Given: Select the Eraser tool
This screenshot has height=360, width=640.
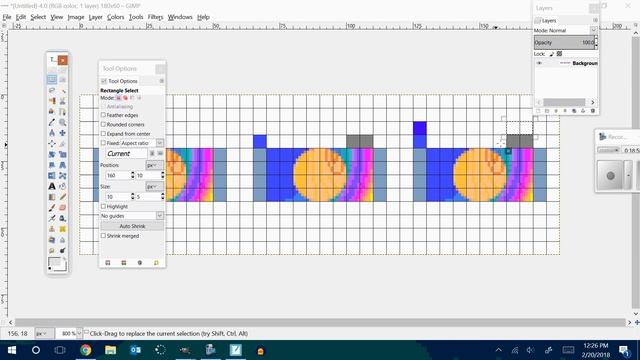Looking at the screenshot, I should pos(62,207).
